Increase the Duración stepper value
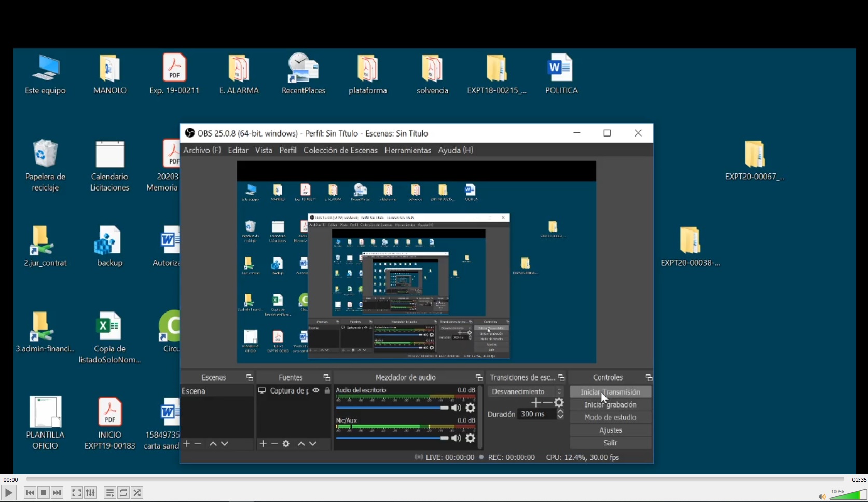 click(560, 411)
